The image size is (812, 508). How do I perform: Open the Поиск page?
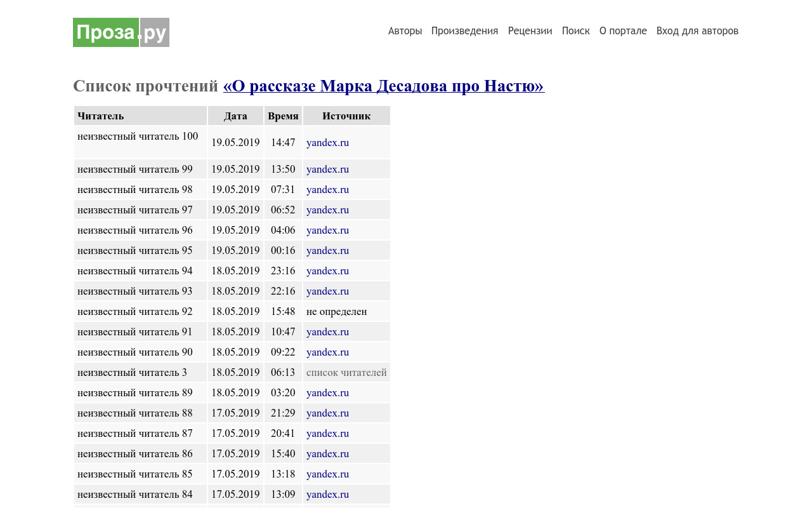pyautogui.click(x=575, y=31)
